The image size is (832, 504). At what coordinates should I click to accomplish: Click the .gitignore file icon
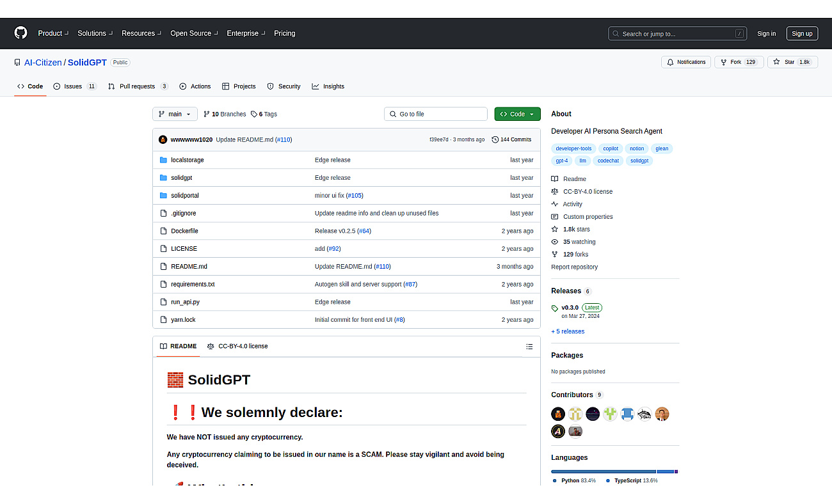(x=163, y=213)
